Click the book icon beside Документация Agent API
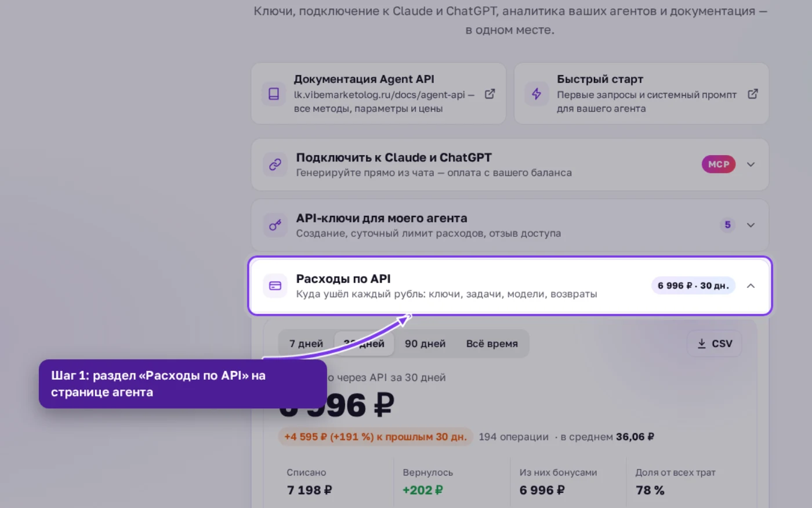This screenshot has width=812, height=508. tap(274, 93)
